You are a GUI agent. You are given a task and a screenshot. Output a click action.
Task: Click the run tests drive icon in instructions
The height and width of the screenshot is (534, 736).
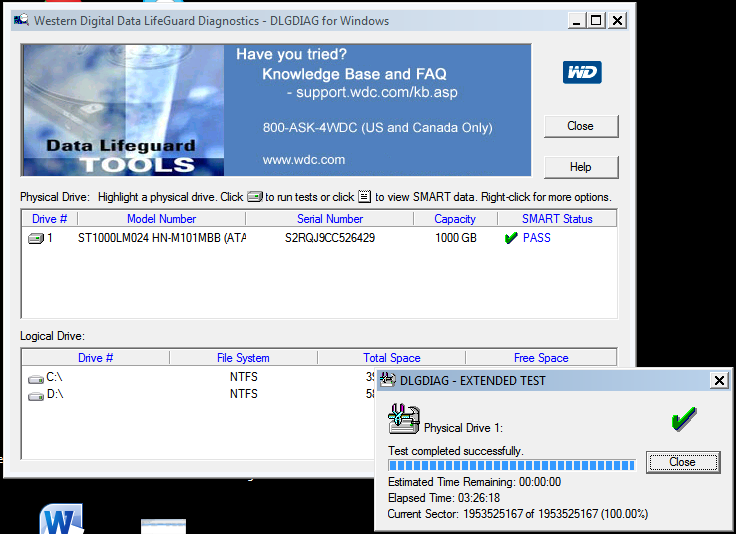[254, 197]
